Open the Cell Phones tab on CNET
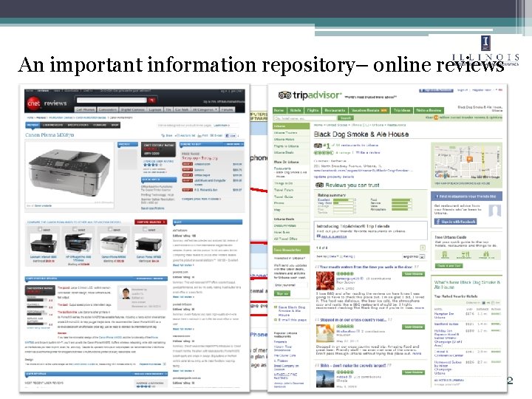 tap(86, 109)
